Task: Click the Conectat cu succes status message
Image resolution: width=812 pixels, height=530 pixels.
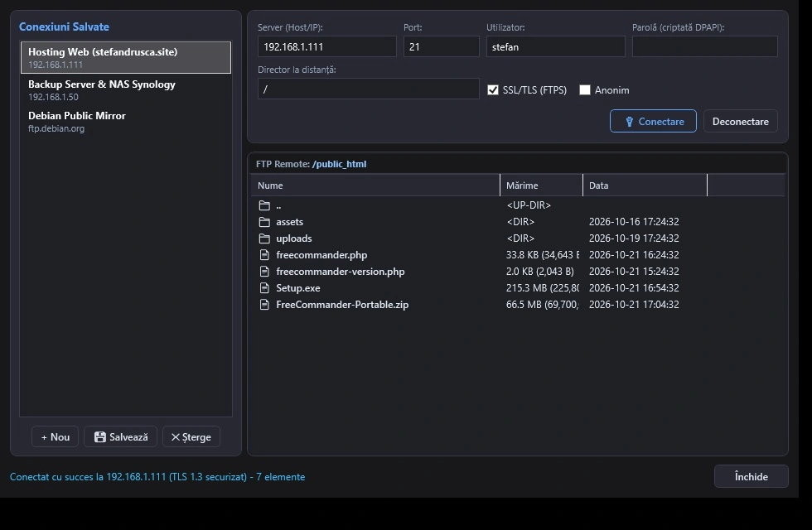Action: [157, 477]
